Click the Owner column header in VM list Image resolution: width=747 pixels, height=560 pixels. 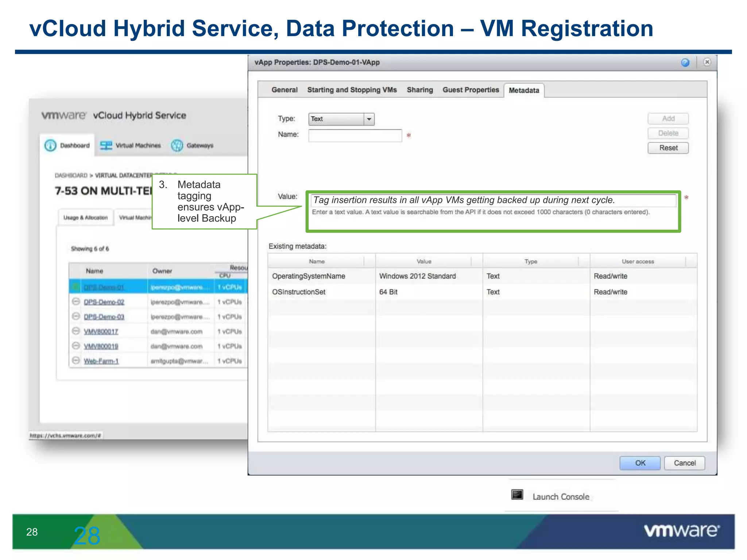pos(162,271)
